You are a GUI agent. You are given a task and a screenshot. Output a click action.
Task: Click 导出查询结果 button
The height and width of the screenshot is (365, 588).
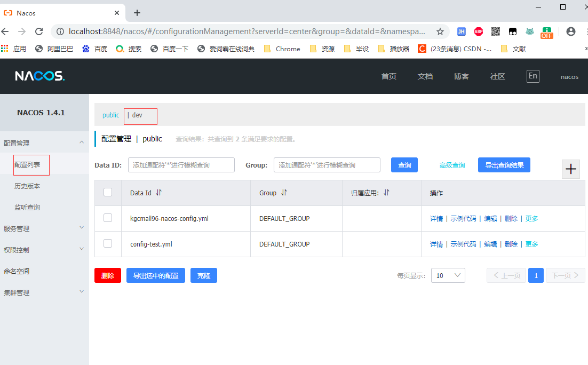tap(504, 165)
